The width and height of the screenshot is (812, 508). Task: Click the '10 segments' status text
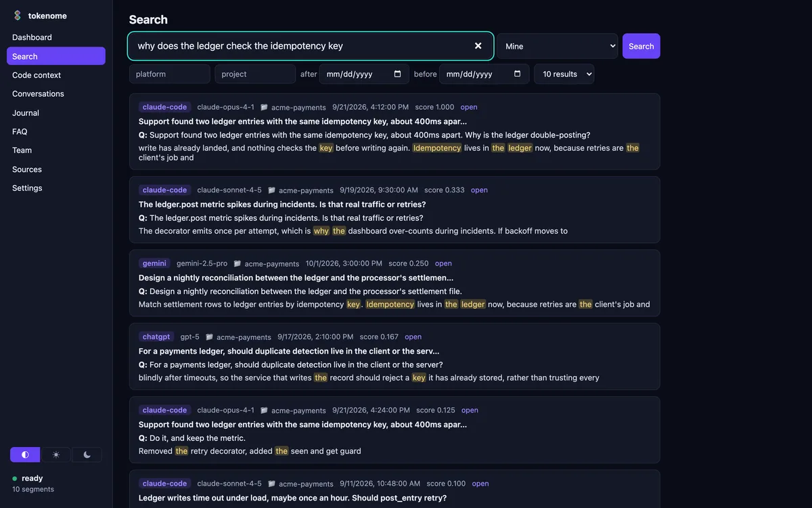coord(33,489)
